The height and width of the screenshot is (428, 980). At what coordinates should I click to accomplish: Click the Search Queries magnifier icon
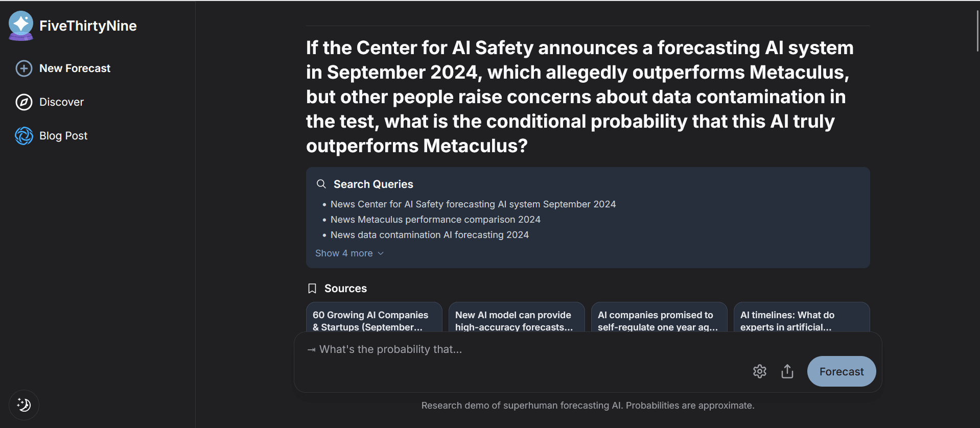tap(321, 184)
